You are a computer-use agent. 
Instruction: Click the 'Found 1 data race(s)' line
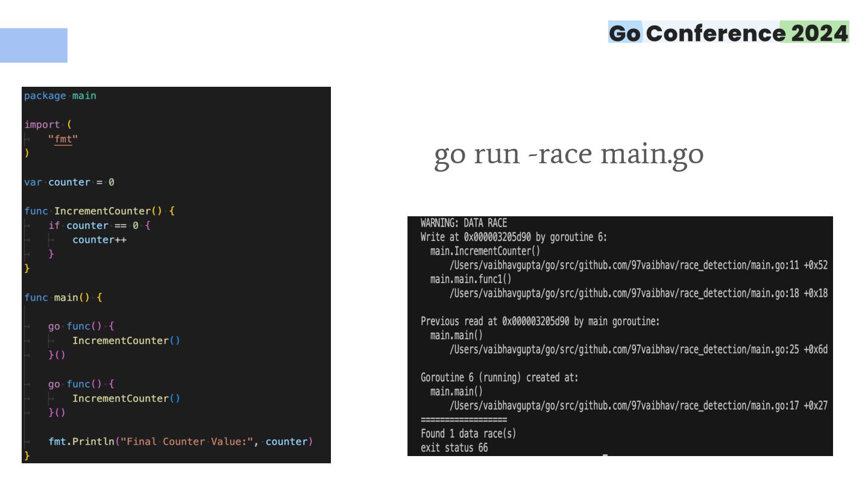[468, 434]
